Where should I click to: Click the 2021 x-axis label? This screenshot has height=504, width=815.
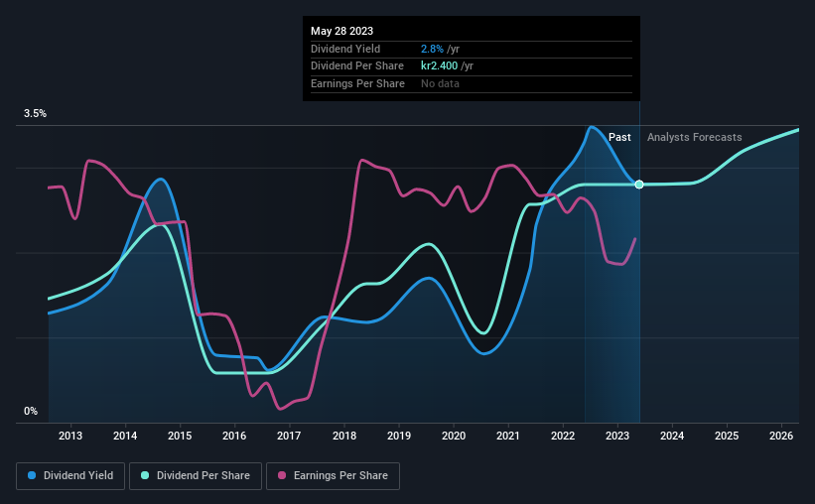508,436
